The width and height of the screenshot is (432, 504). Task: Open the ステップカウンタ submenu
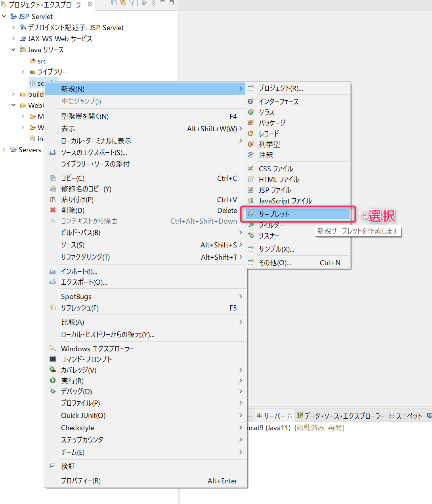pos(145,440)
